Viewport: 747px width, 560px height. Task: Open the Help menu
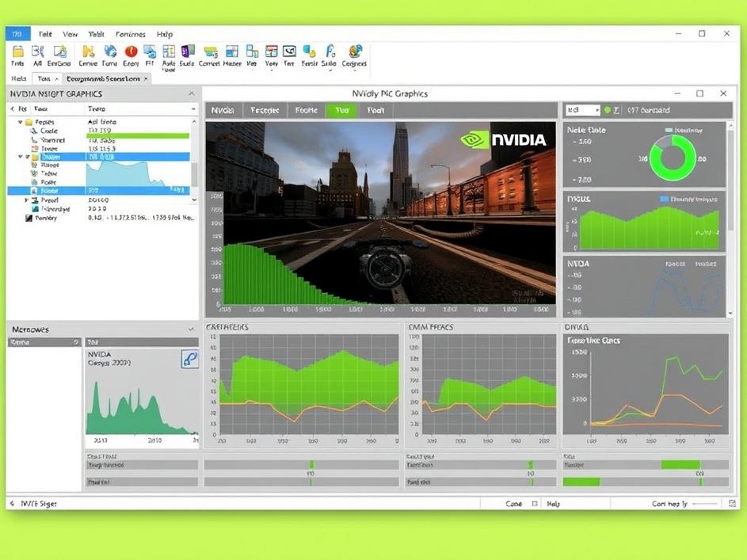coord(164,34)
